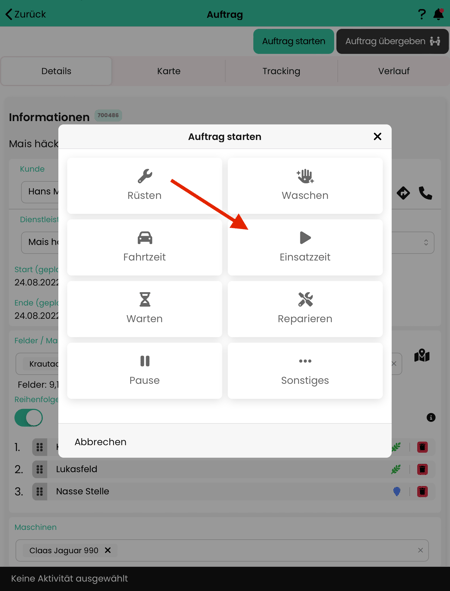This screenshot has height=591, width=450.
Task: Choose the Reparieren tools activity
Action: [305, 309]
